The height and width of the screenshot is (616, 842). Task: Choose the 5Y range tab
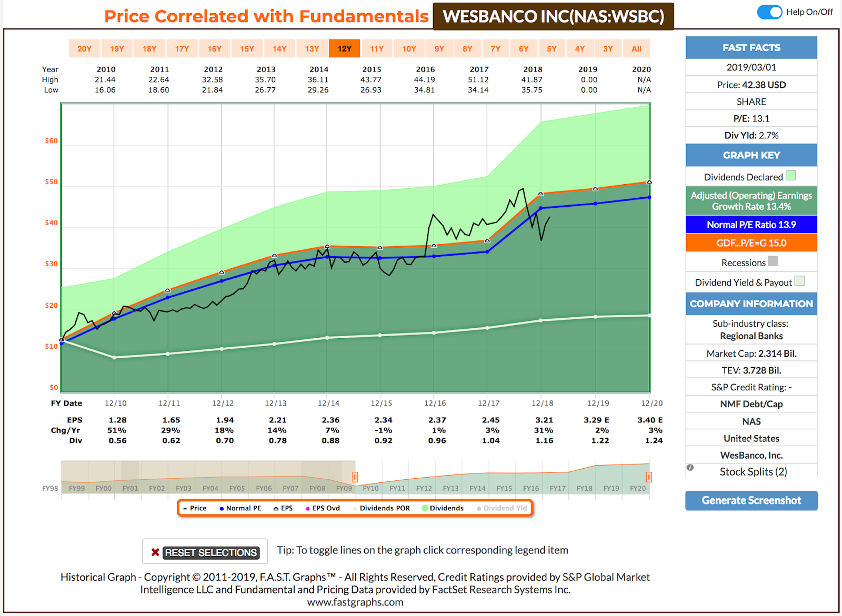(x=552, y=48)
